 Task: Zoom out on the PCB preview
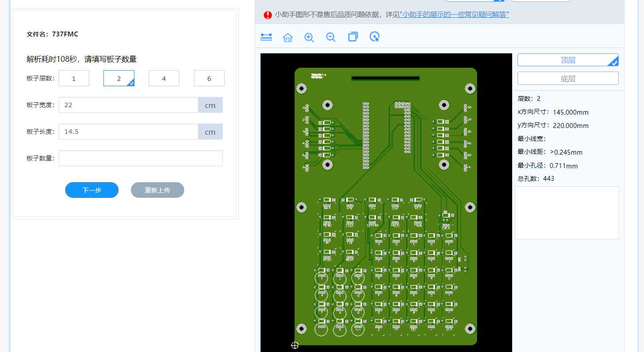pyautogui.click(x=331, y=37)
